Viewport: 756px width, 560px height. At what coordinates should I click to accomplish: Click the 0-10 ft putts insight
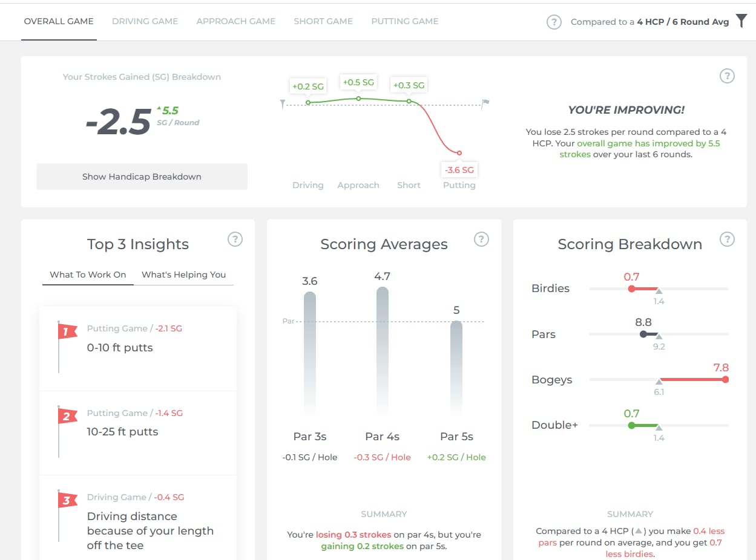(138, 348)
